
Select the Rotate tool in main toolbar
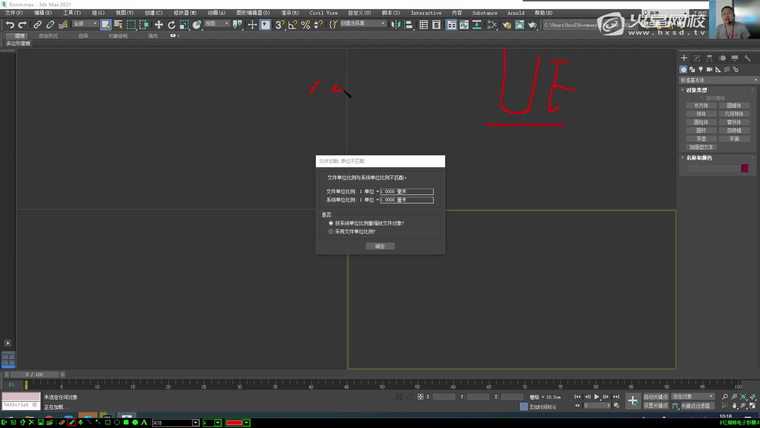tap(171, 24)
